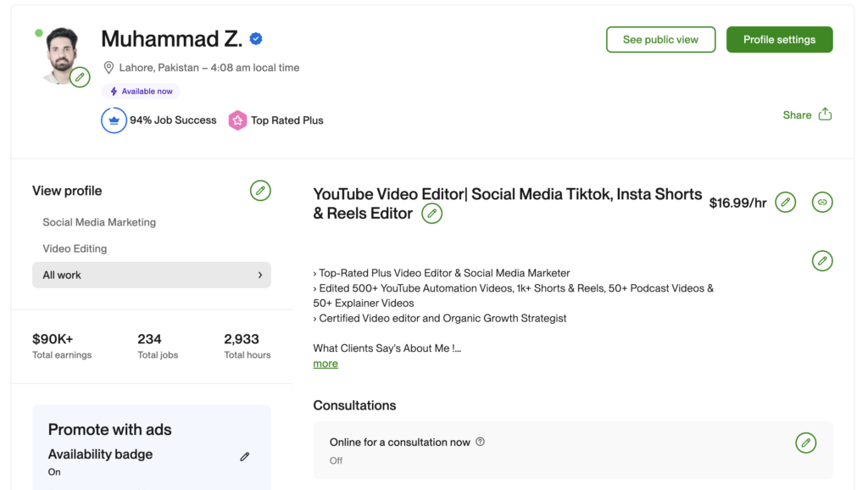Image resolution: width=868 pixels, height=490 pixels.
Task: Open the View profile edit pencil
Action: tap(260, 191)
